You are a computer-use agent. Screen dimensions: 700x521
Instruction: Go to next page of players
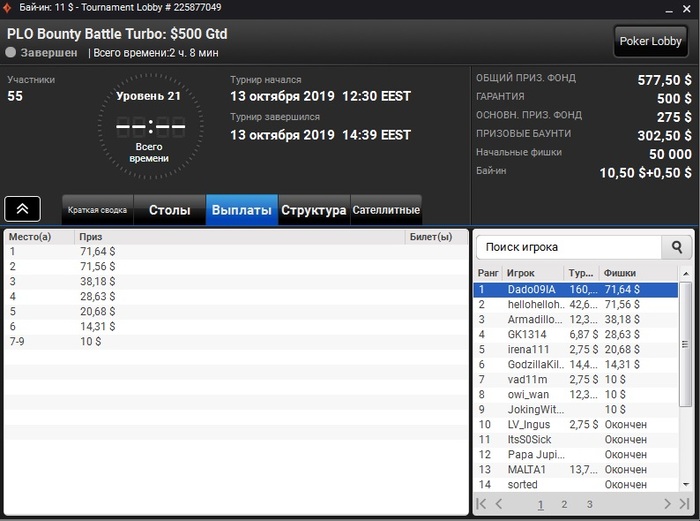[x=667, y=504]
